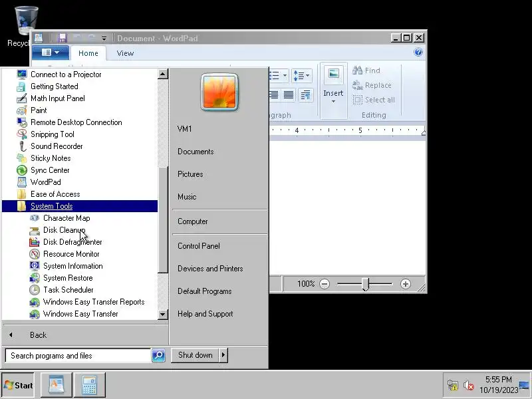
Task: Click Find in WordPad Editing group
Action: click(366, 70)
